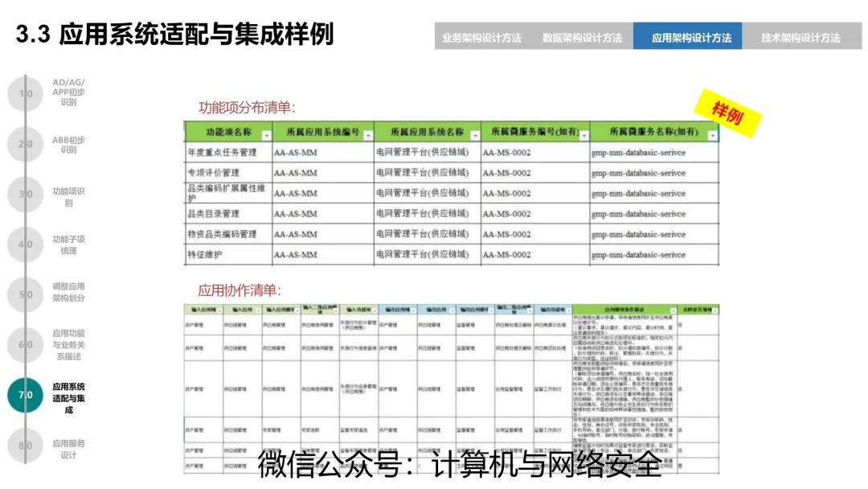
Task: Select the active 应用架构设计方法 tab
Action: 688,36
